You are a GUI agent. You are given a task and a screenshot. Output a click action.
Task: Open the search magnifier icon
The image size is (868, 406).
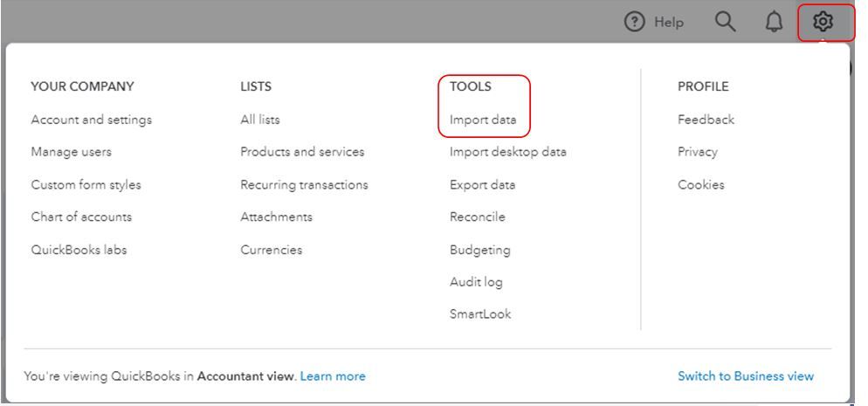coord(725,22)
